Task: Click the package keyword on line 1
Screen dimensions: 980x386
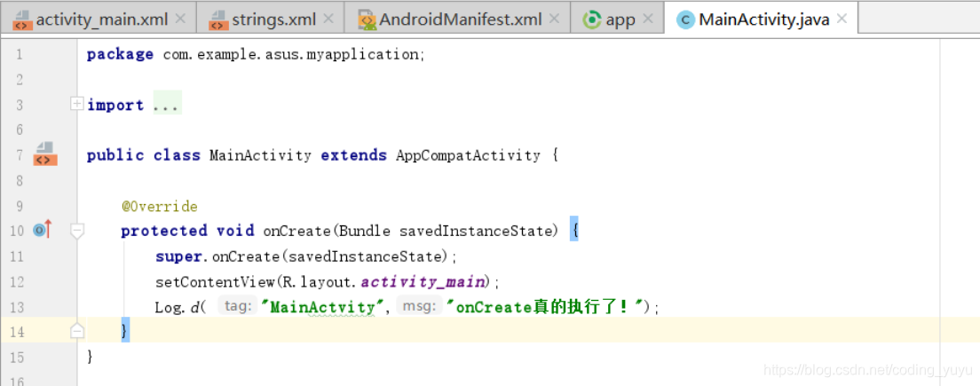Action: tap(120, 54)
